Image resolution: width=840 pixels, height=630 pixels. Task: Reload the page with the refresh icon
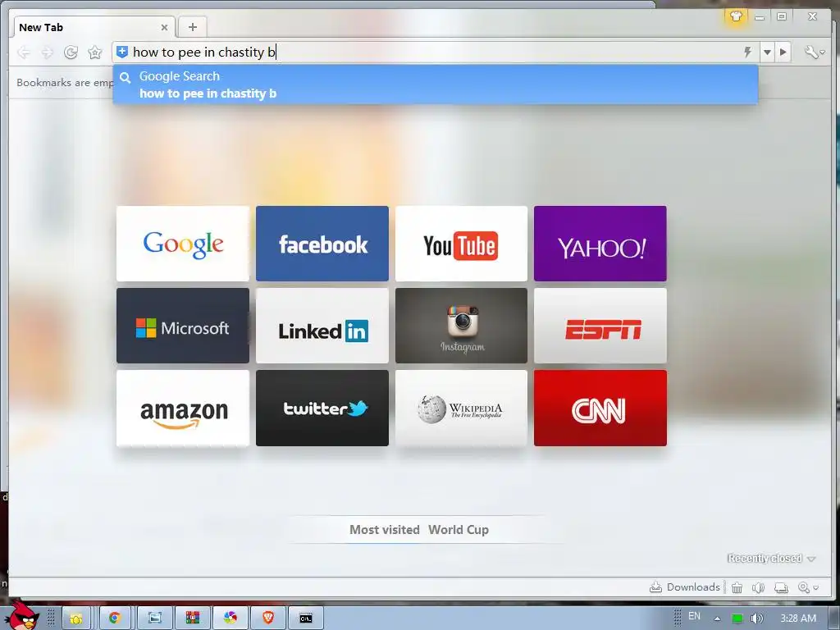coord(71,52)
